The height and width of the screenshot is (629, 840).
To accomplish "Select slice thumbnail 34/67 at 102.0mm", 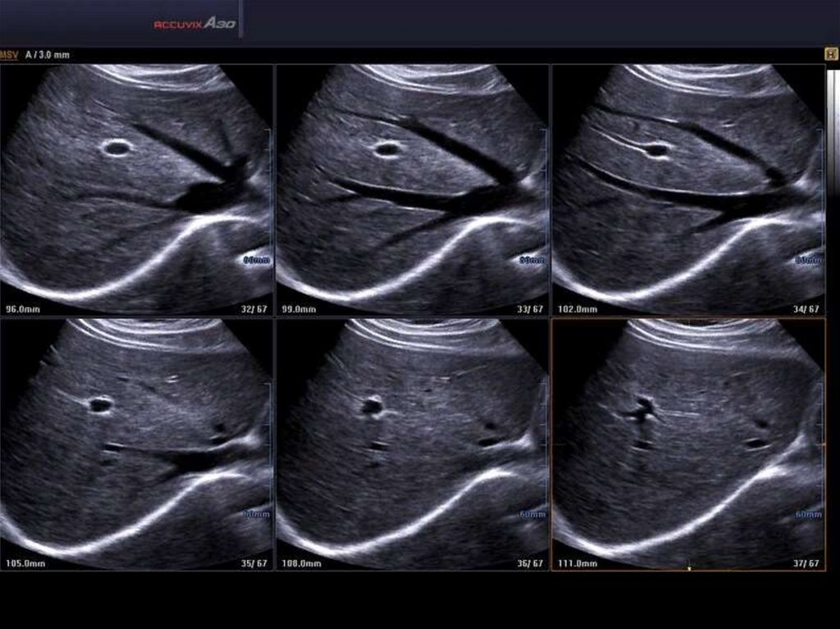I will [688, 189].
